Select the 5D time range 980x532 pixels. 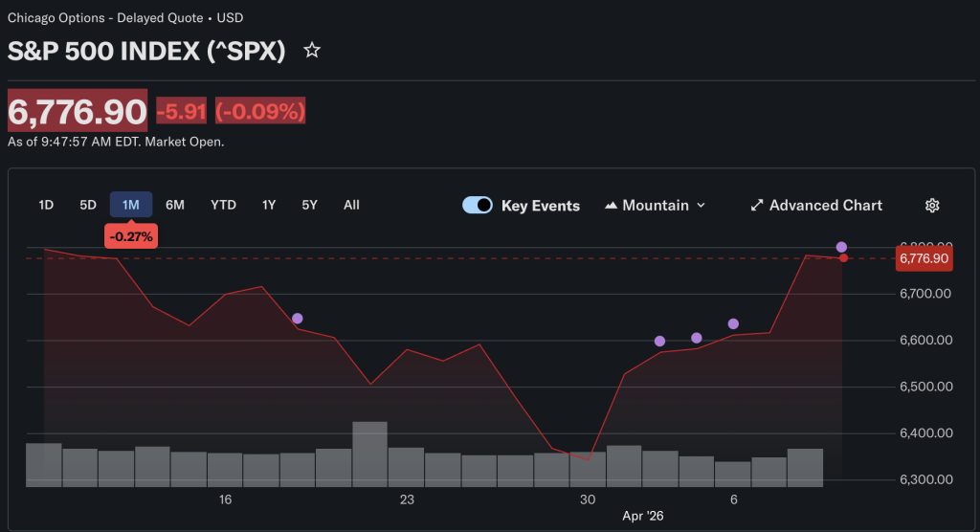pos(88,205)
